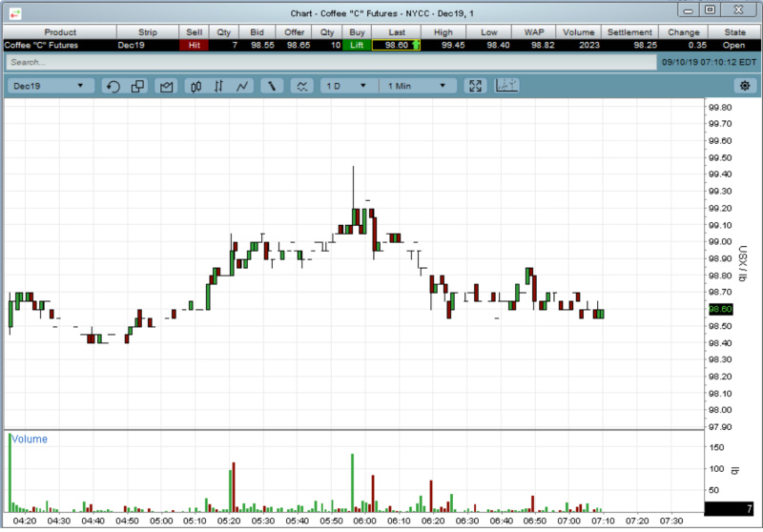Click the offer price 98.65
This screenshot has width=763, height=532.
299,45
